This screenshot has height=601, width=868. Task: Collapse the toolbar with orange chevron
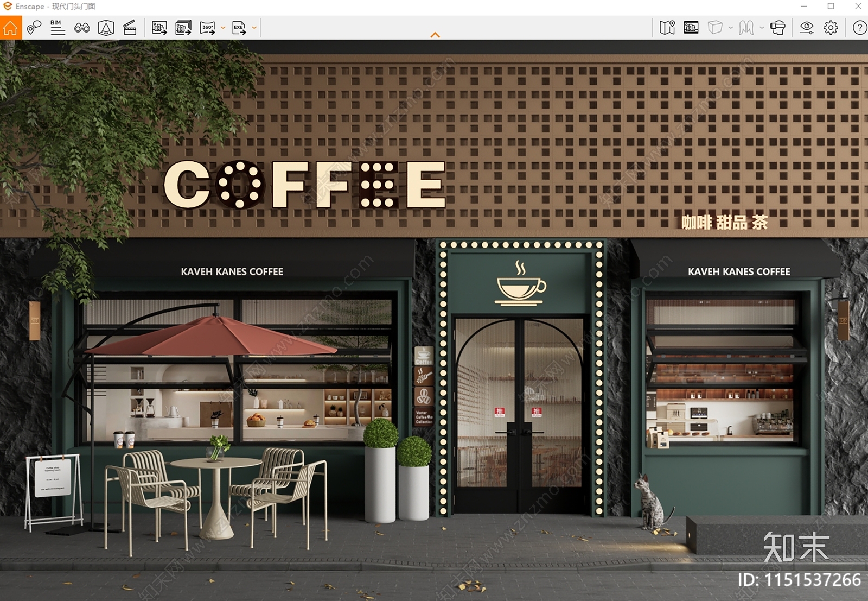click(x=435, y=35)
